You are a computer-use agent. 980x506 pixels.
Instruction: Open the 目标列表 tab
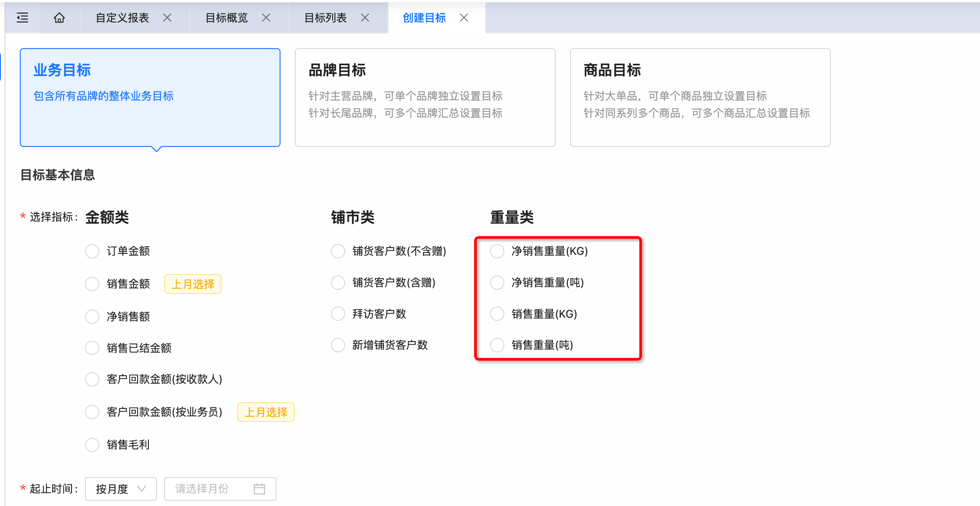[325, 18]
